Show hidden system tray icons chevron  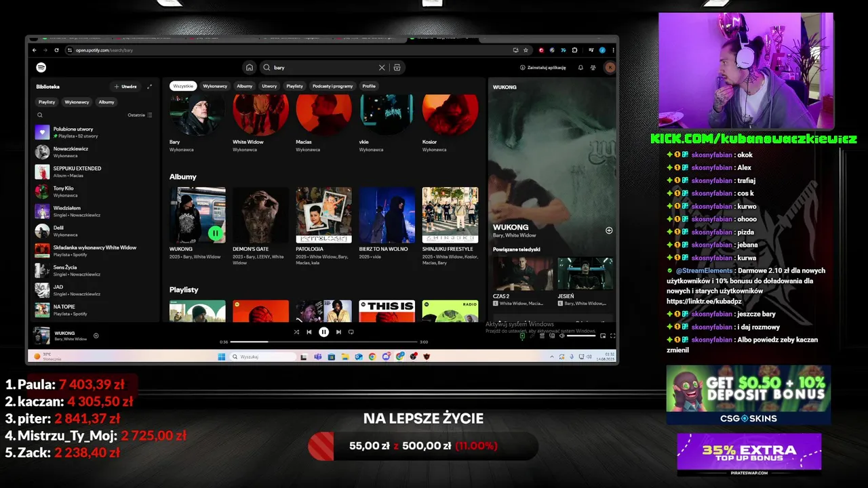click(552, 357)
